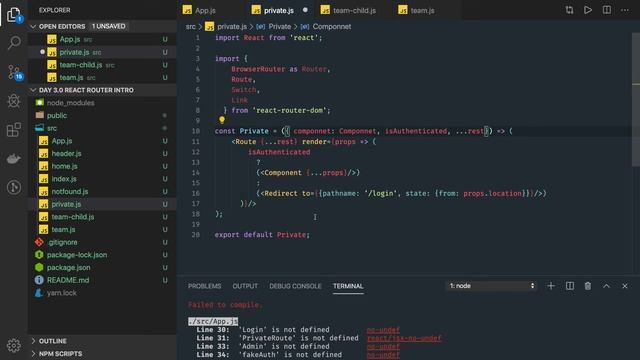Open the Manage gear settings

pos(14,345)
